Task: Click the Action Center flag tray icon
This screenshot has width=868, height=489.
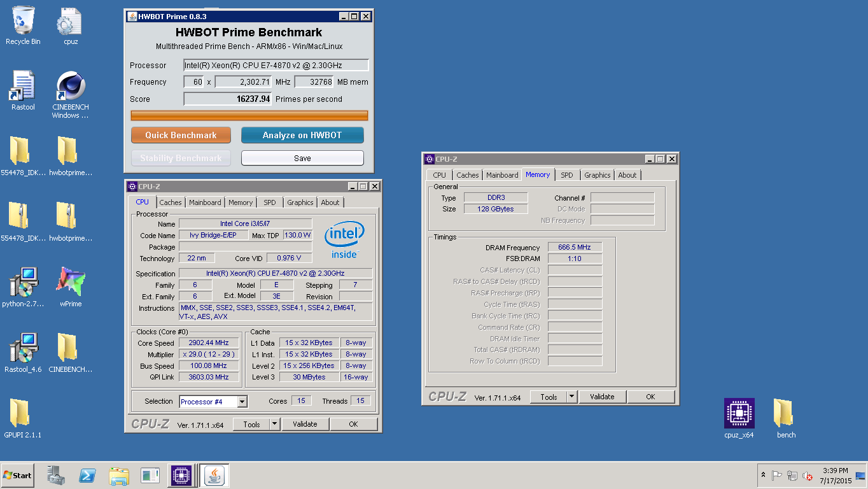Action: coord(777,476)
